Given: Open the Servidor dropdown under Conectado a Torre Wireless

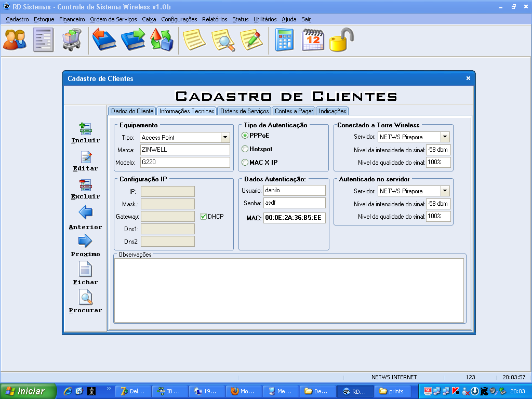Looking at the screenshot, I should coord(445,137).
